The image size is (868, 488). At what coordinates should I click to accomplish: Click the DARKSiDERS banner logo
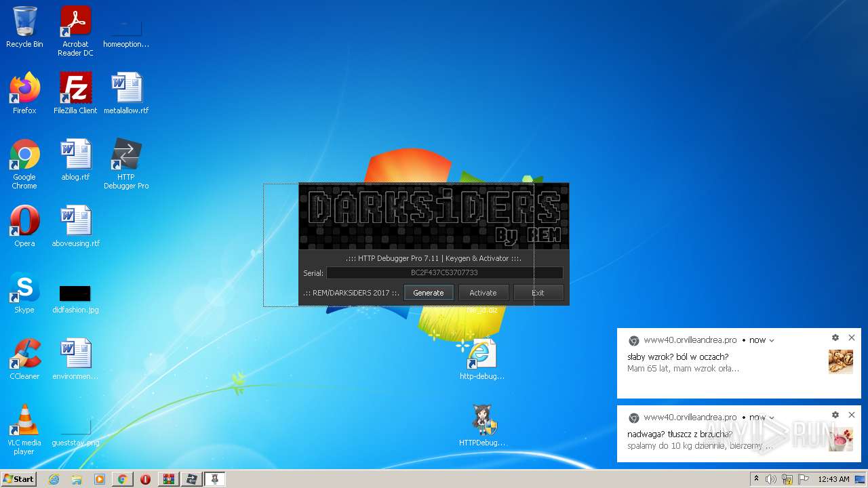pyautogui.click(x=434, y=216)
